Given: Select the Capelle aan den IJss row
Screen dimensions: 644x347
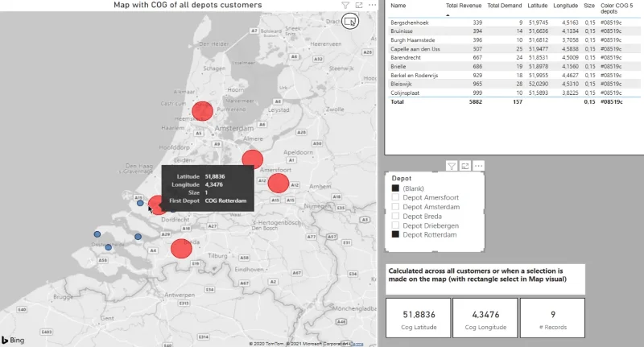Looking at the screenshot, I should (x=513, y=49).
